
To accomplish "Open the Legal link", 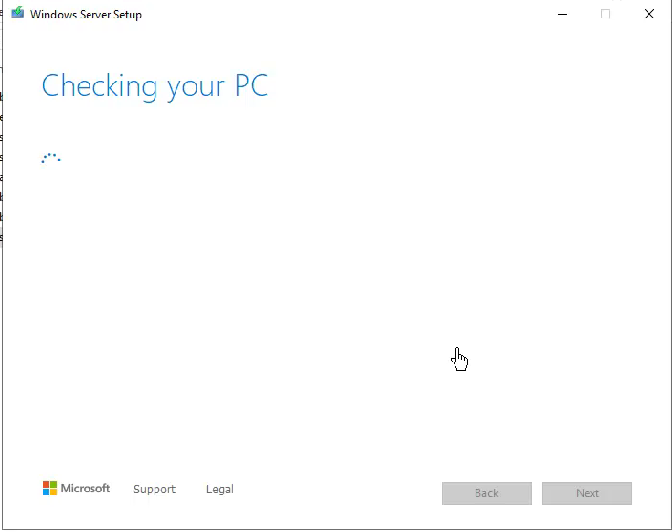I will coord(219,489).
